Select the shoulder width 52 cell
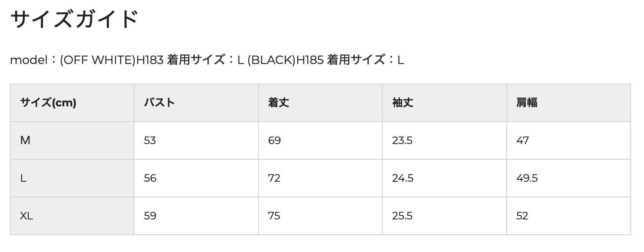 coord(522,216)
